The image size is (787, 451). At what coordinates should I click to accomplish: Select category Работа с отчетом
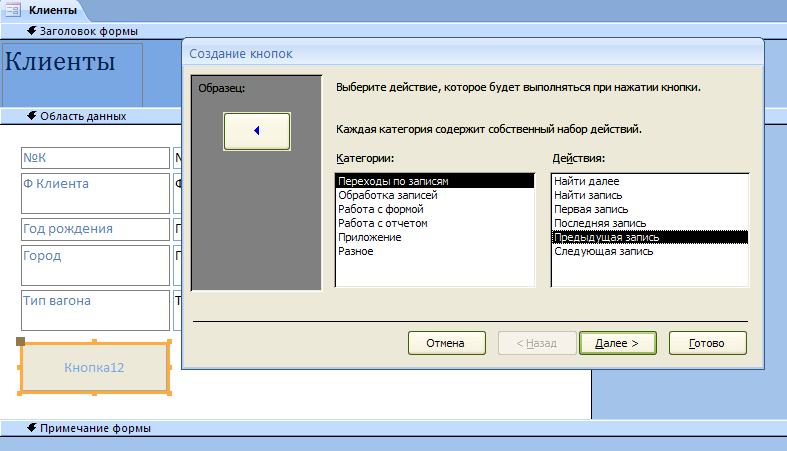[435, 223]
